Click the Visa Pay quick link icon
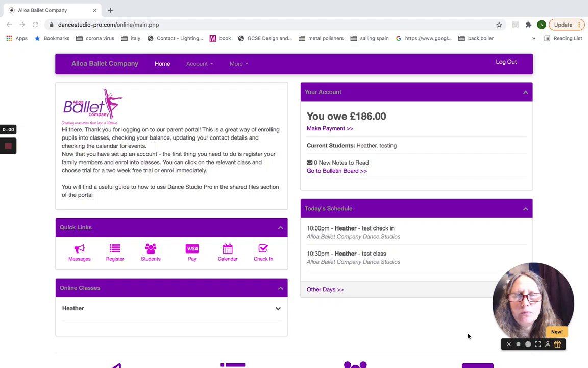Image resolution: width=588 pixels, height=368 pixels. tap(192, 248)
